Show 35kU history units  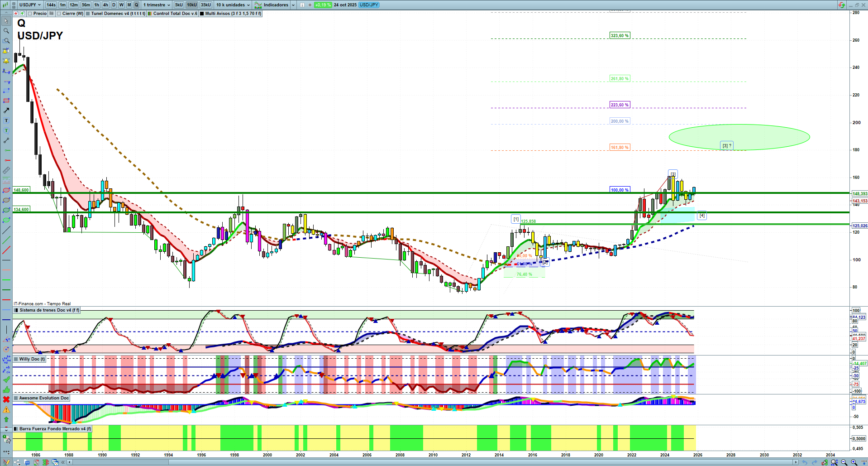tap(206, 5)
